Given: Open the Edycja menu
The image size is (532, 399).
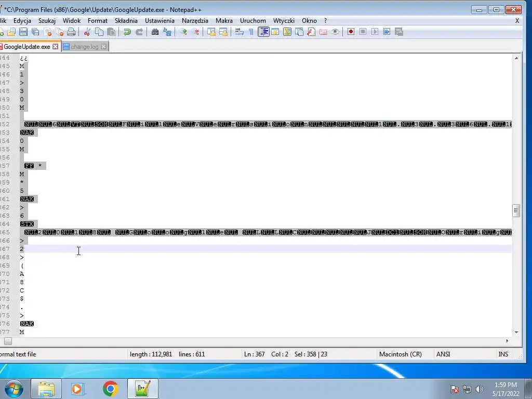Looking at the screenshot, I should pos(22,21).
